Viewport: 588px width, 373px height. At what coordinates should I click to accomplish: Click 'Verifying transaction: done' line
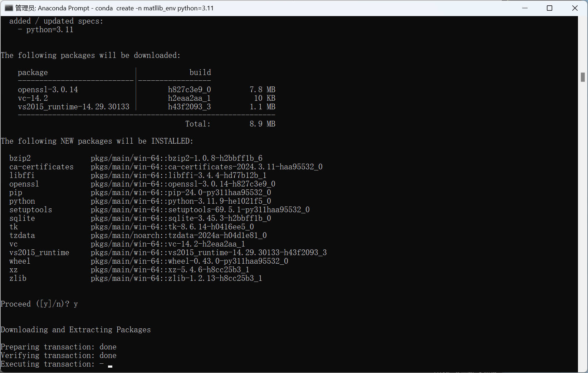coord(59,355)
